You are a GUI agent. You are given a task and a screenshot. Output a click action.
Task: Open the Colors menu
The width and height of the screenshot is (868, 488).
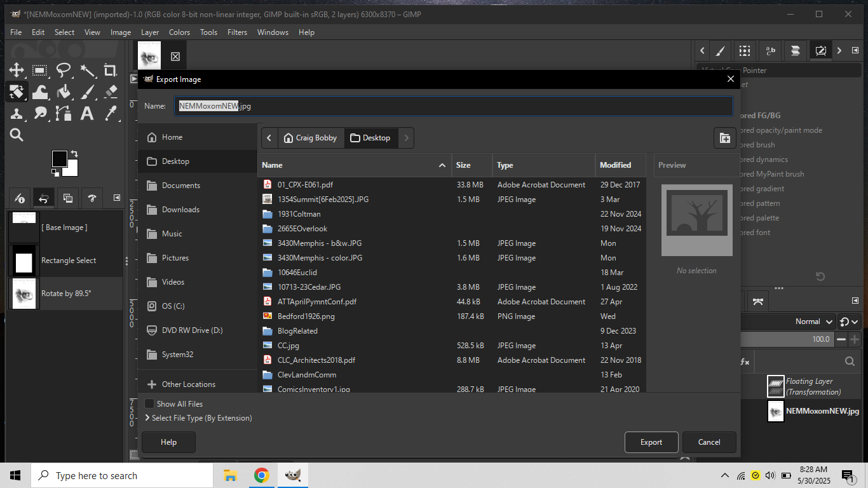tap(179, 32)
